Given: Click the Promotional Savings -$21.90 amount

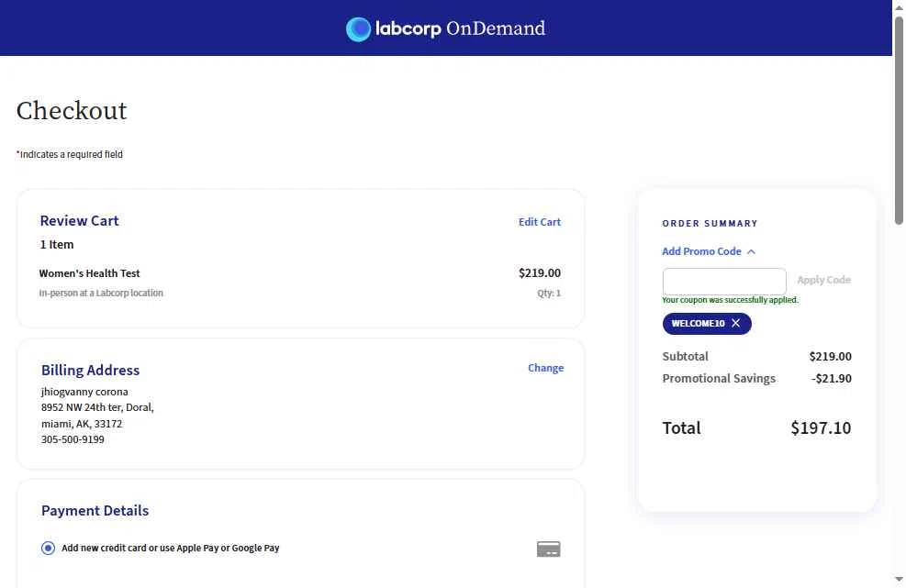Looking at the screenshot, I should pos(832,378).
